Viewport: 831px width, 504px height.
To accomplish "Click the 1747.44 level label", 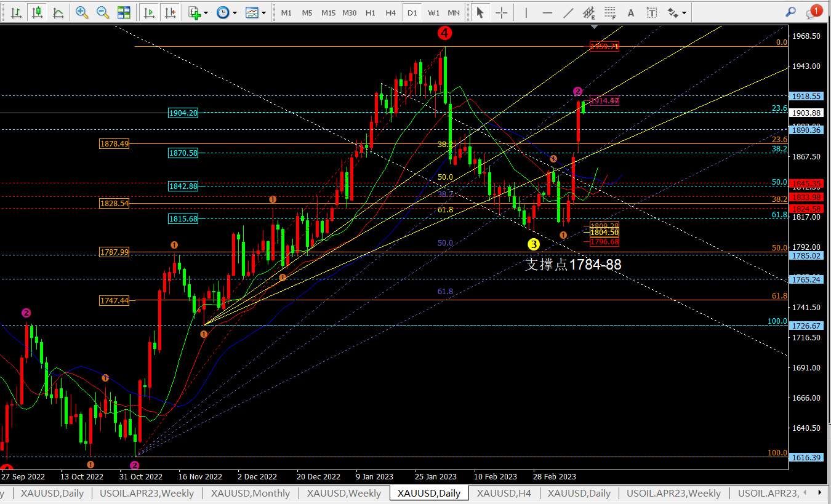I will click(x=114, y=301).
